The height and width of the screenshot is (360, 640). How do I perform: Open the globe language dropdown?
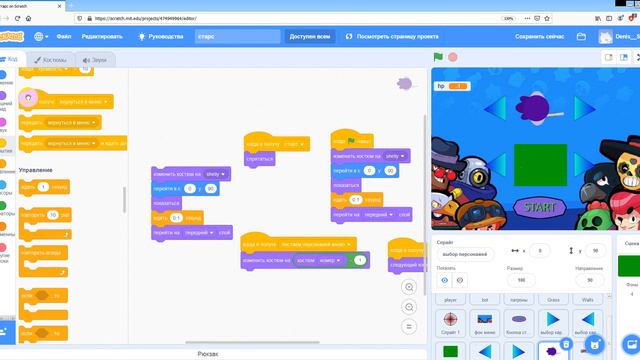pyautogui.click(x=41, y=37)
